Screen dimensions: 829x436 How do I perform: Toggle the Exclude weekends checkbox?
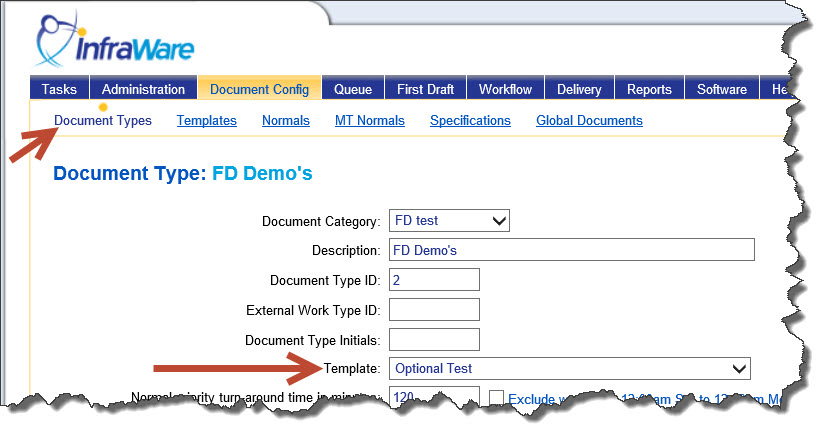tap(496, 397)
